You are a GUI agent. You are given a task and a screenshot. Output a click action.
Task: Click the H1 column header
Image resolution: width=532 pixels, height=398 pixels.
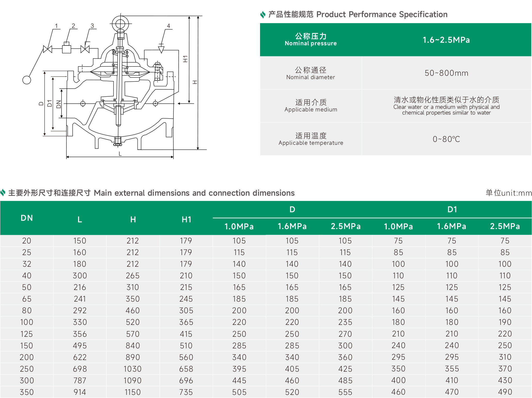pyautogui.click(x=186, y=219)
